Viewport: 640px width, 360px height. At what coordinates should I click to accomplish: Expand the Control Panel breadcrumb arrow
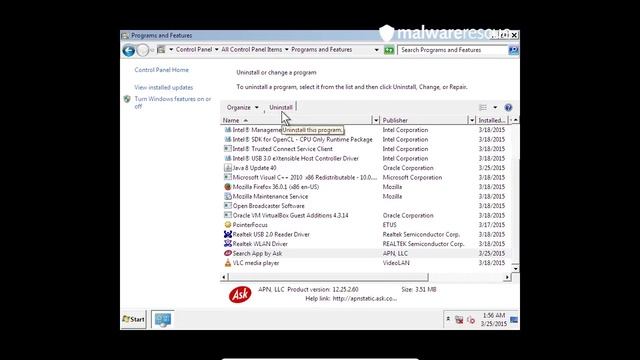(x=216, y=50)
